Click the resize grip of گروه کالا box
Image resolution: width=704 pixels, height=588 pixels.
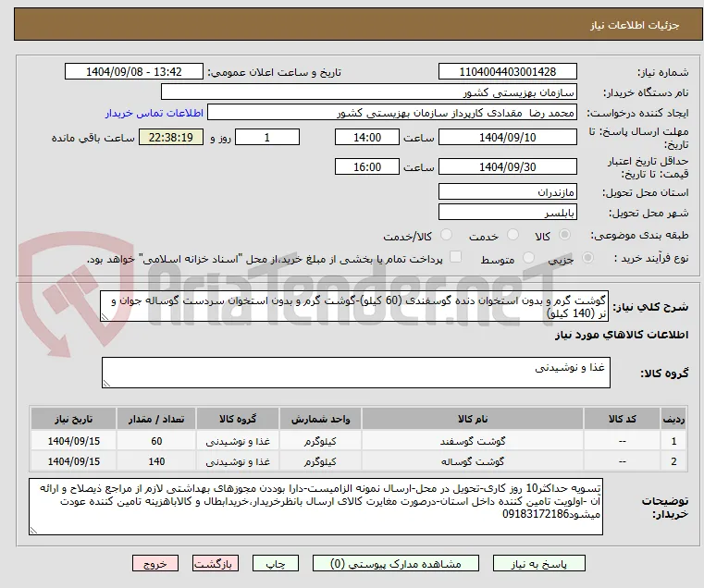106,384
